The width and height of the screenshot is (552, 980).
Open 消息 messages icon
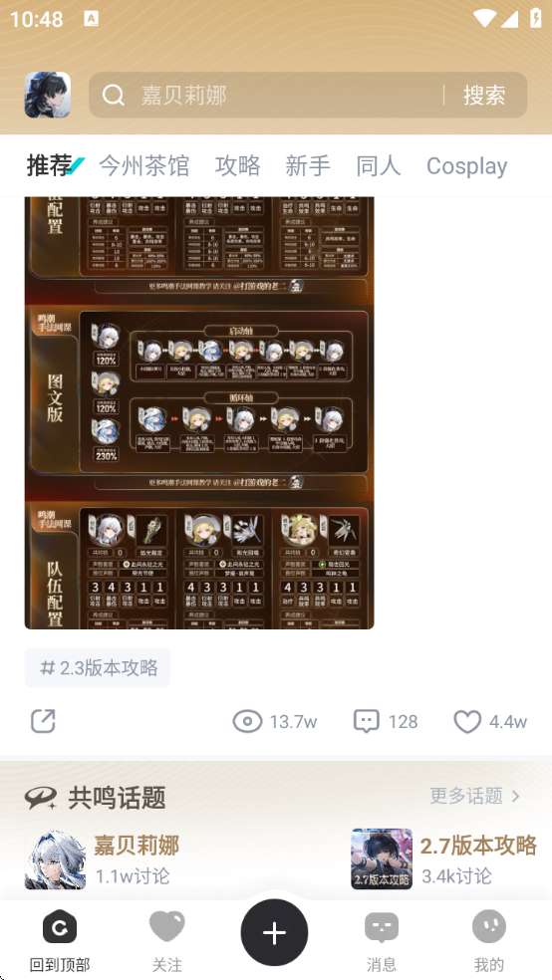(382, 927)
